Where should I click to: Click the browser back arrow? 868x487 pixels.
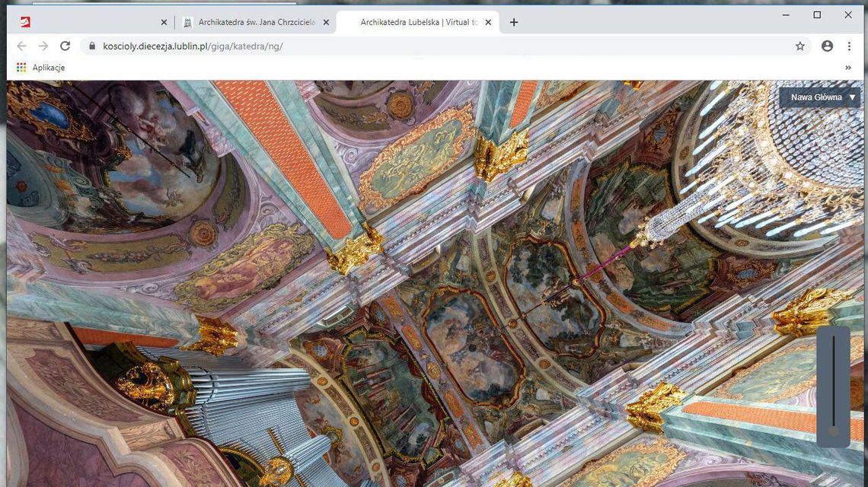tap(21, 46)
